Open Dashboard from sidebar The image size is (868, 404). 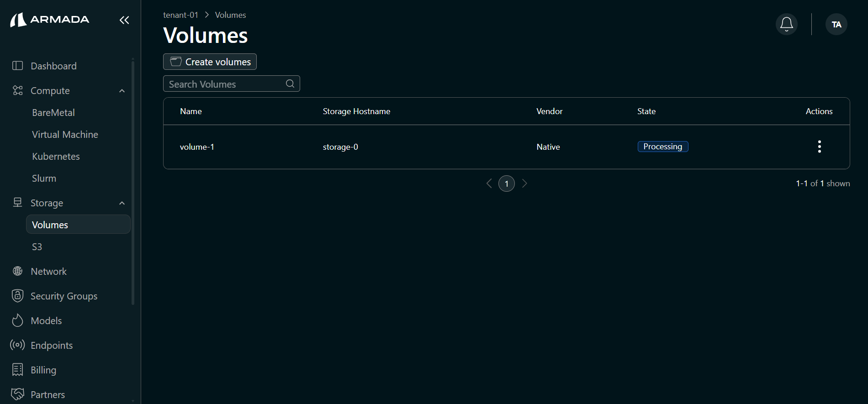[x=53, y=66]
